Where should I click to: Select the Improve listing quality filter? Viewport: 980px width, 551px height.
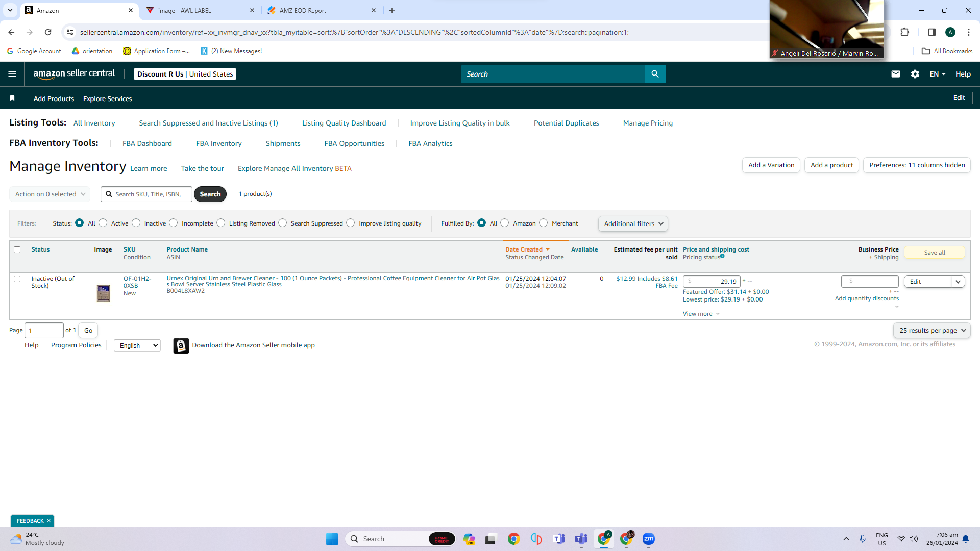pos(351,223)
